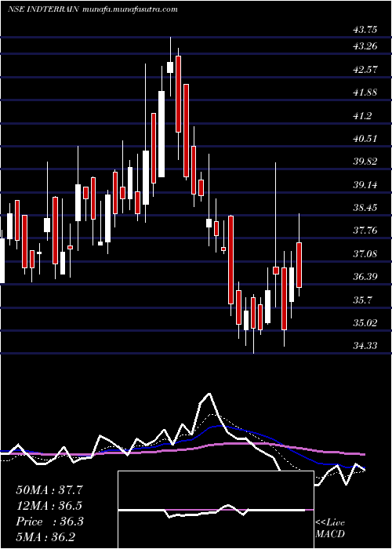The height and width of the screenshot is (549, 392).
Task: Click inside the MACD inset chart
Action: click(x=216, y=510)
